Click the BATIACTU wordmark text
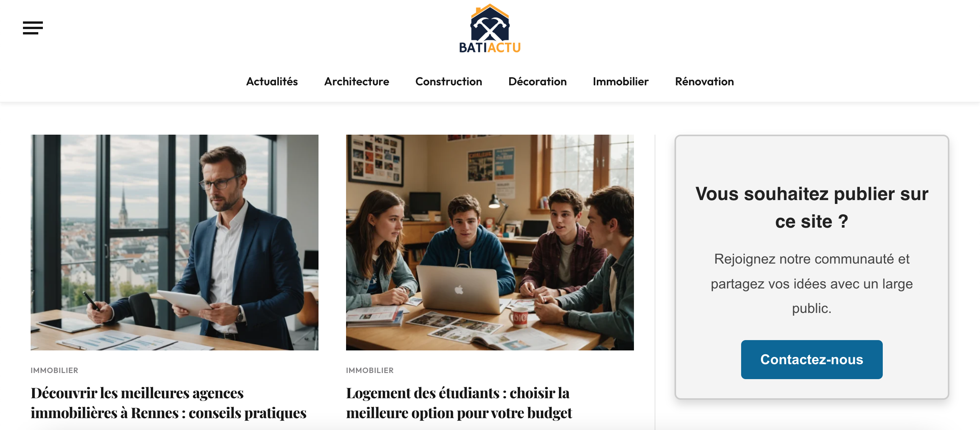 click(x=490, y=47)
